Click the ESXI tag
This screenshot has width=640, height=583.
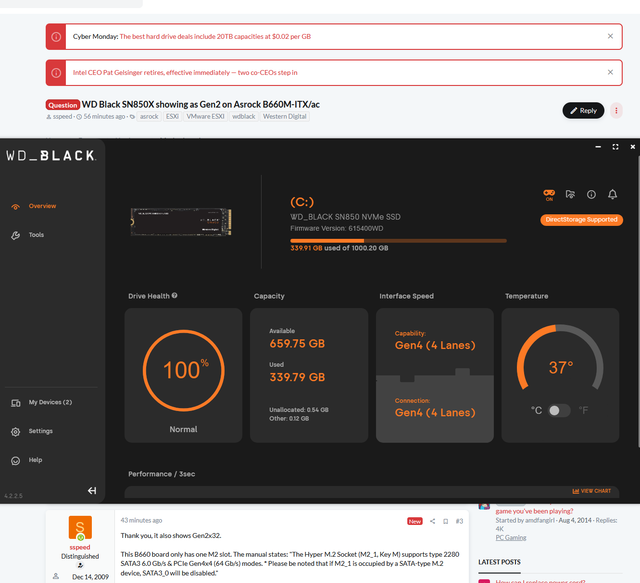tap(172, 116)
